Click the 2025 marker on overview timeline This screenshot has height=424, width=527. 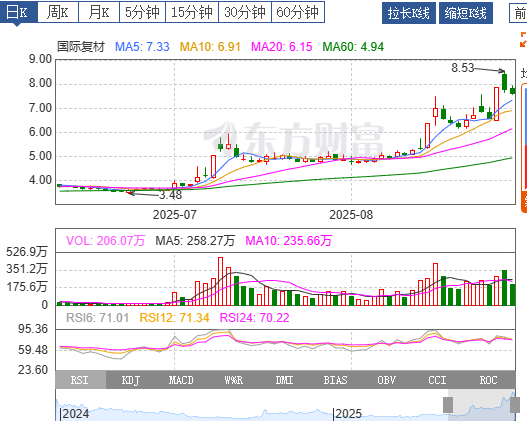tap(348, 414)
